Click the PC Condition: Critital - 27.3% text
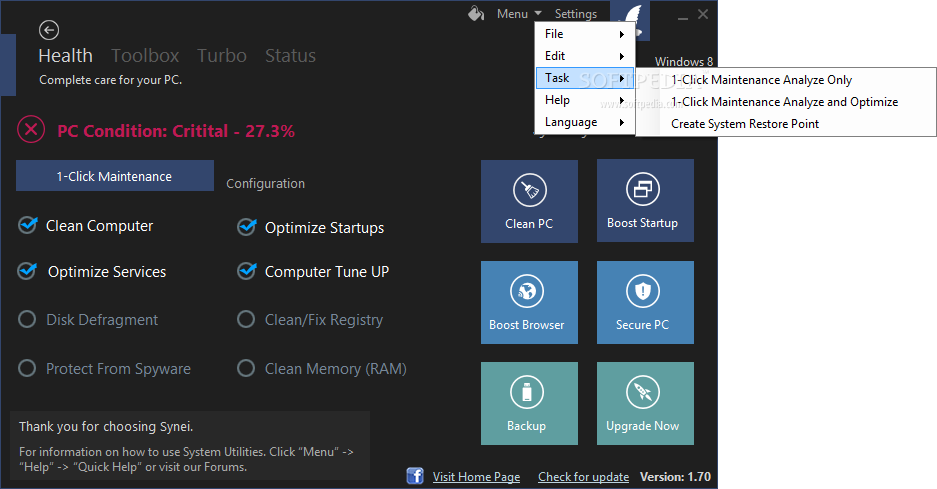 tap(176, 131)
